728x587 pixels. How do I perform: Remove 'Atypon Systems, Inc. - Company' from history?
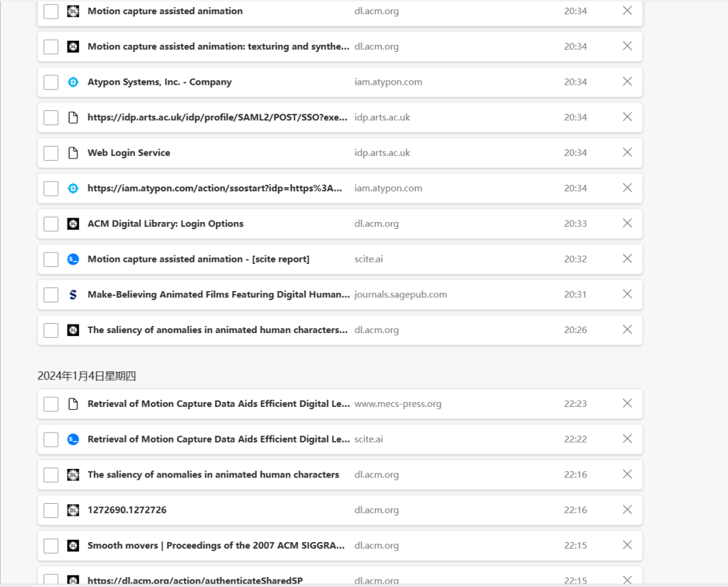coord(627,81)
